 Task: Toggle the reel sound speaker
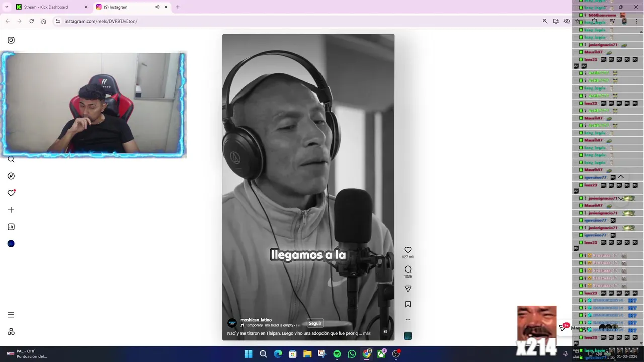(x=385, y=332)
